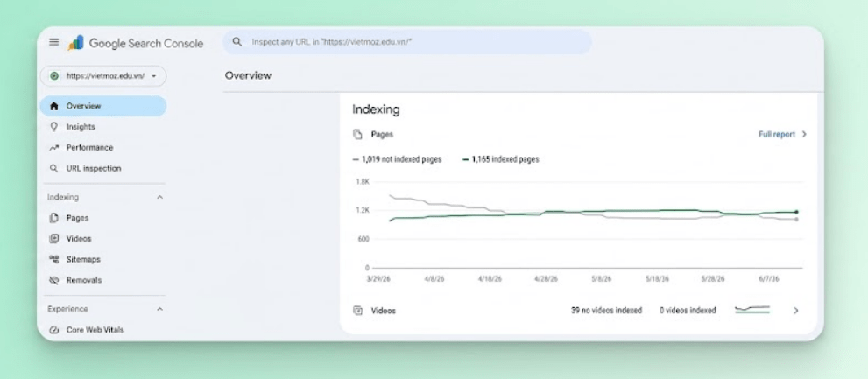The image size is (868, 379).
Task: Click the Videos label in Indexing card
Action: click(x=384, y=311)
